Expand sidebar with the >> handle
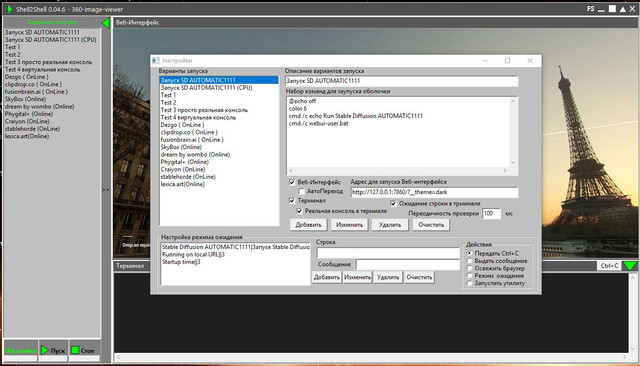Viewport: 640px width, 366px height. click(x=106, y=190)
